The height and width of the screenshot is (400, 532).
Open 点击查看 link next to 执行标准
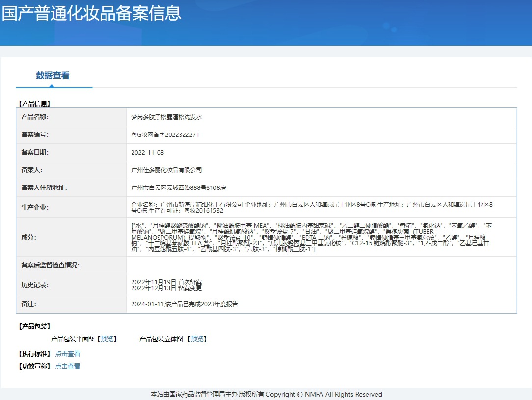[x=68, y=354]
